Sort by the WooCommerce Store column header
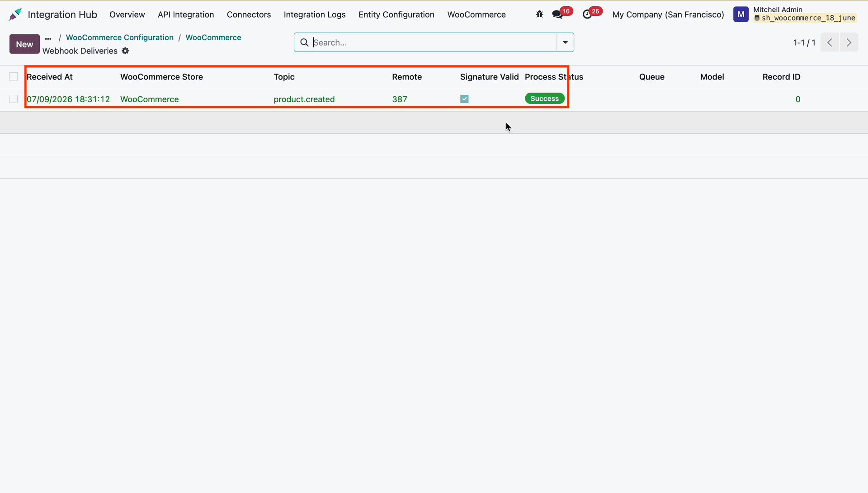Screen dimensions: 868x493 point(161,77)
